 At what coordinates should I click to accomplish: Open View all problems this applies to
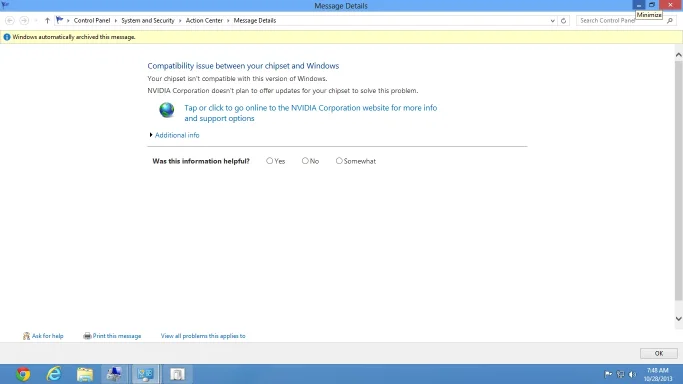[203, 336]
